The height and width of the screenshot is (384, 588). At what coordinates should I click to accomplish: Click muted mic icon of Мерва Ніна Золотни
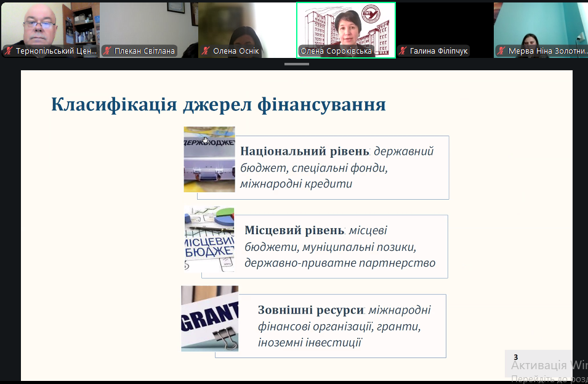(501, 51)
